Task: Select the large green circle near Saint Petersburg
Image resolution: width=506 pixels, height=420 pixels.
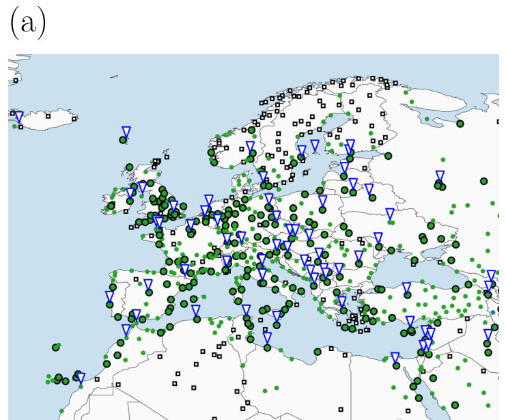Action: coord(389,156)
